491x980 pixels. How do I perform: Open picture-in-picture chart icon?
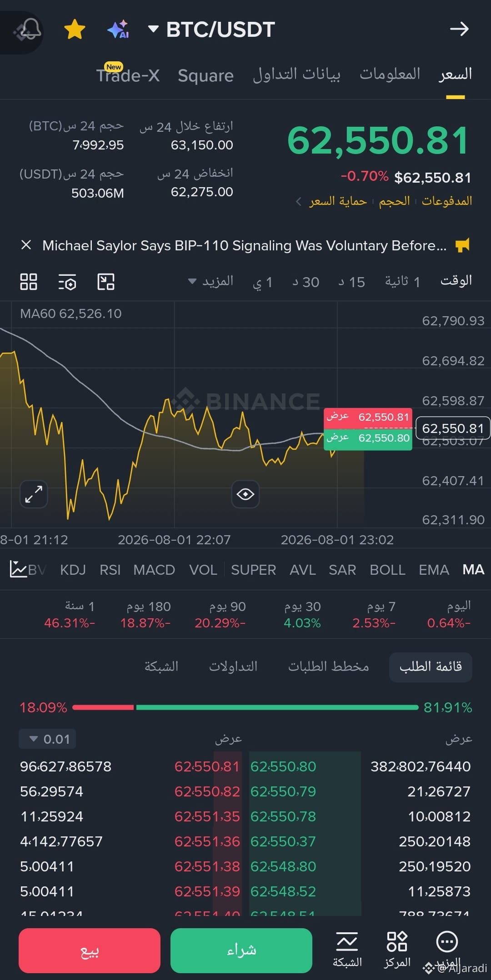106,282
